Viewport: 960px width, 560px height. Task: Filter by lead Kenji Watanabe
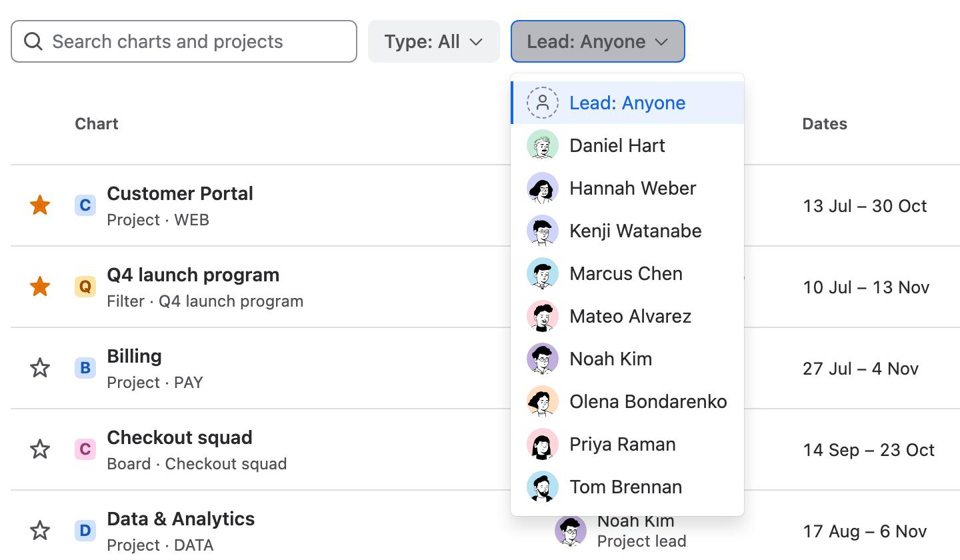[x=627, y=231]
